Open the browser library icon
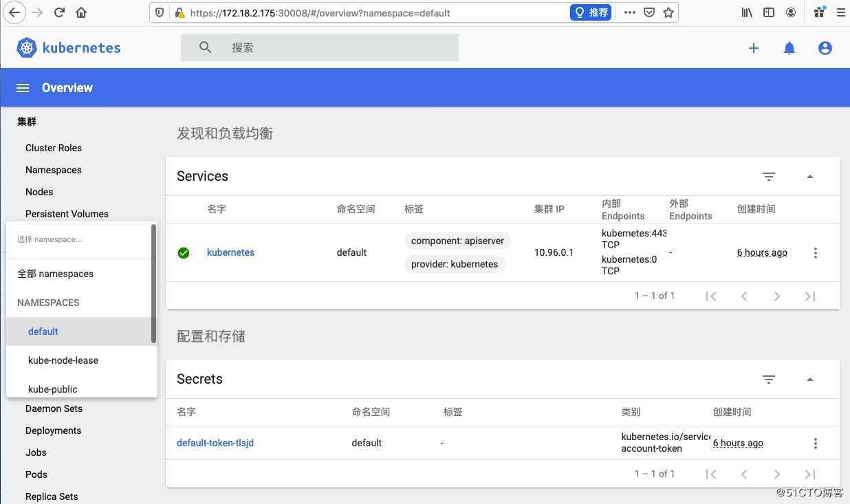Viewport: 850px width, 504px height. pyautogui.click(x=747, y=12)
